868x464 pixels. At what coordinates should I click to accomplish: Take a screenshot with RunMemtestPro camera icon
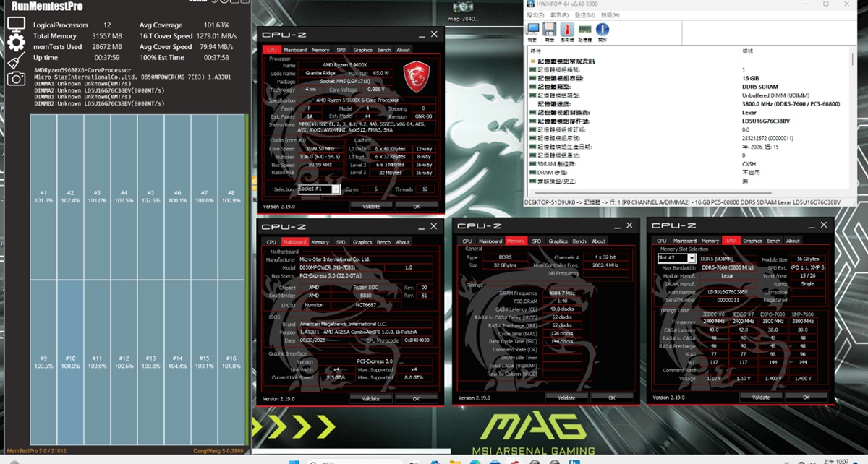pyautogui.click(x=16, y=78)
